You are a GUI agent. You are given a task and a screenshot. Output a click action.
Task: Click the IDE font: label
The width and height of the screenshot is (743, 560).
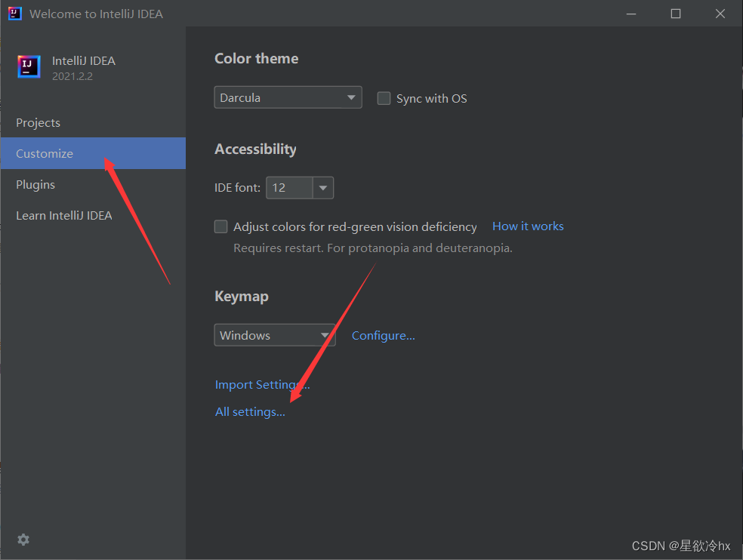237,188
